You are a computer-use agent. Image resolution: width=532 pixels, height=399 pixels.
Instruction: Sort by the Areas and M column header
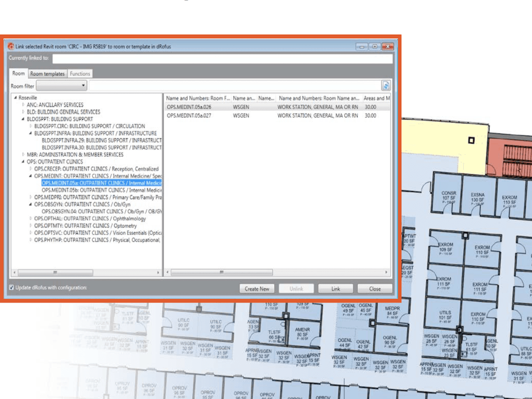tap(376, 98)
